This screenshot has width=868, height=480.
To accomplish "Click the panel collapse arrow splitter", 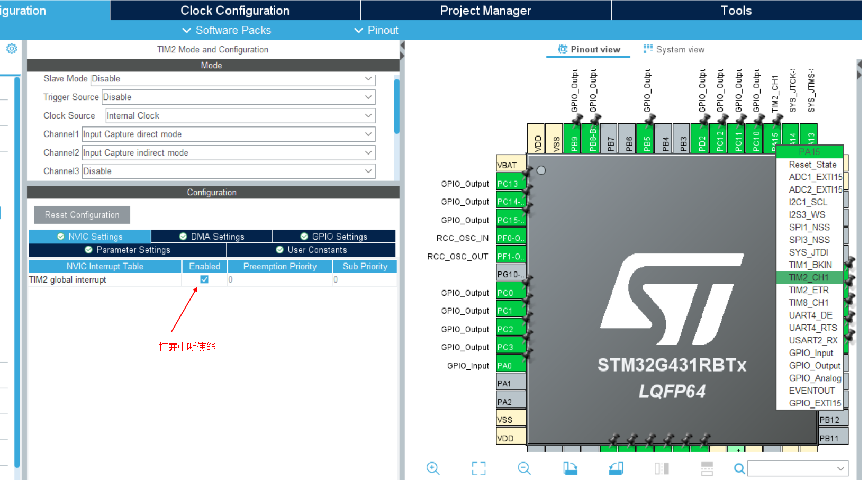I will pos(402,51).
